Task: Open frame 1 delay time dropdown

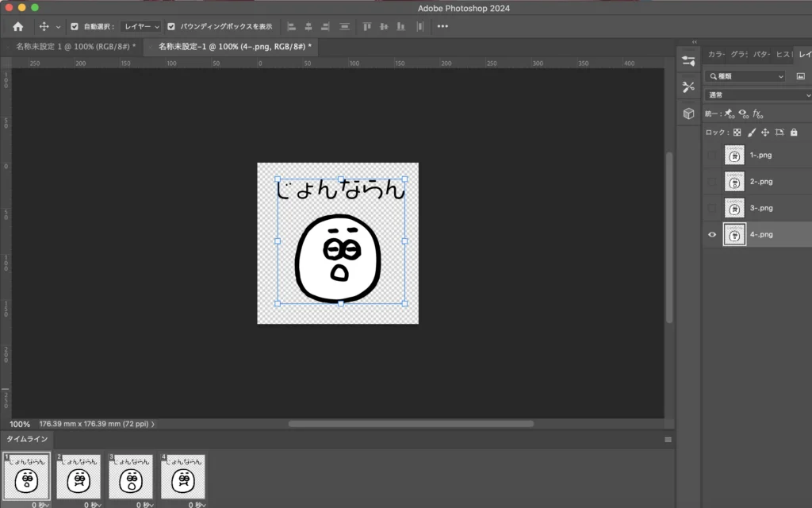Action: [x=41, y=504]
